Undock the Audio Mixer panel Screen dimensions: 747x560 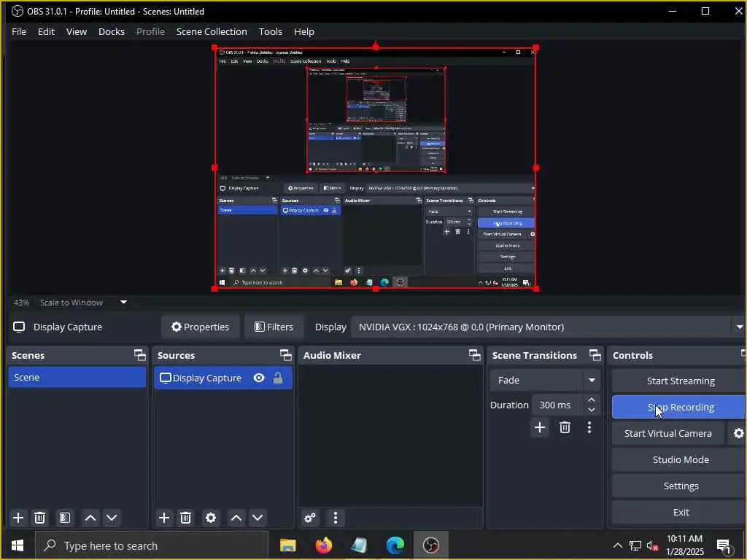click(x=474, y=355)
